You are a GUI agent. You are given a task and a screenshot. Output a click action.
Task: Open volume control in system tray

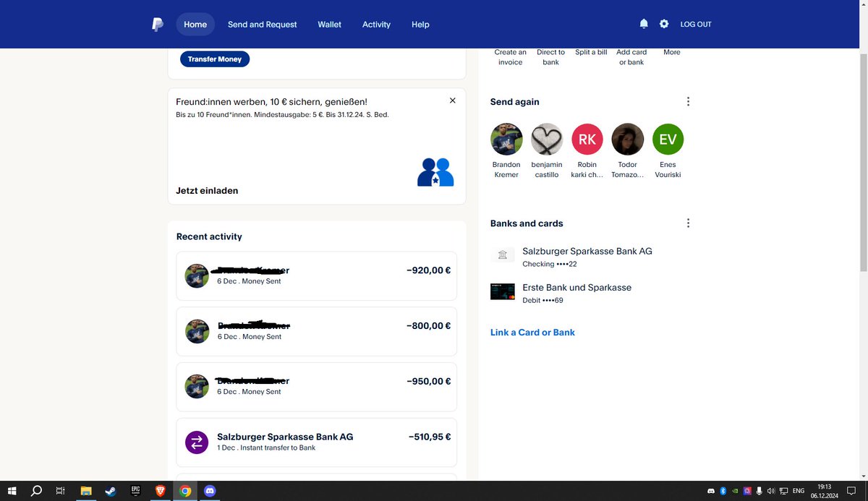771,491
